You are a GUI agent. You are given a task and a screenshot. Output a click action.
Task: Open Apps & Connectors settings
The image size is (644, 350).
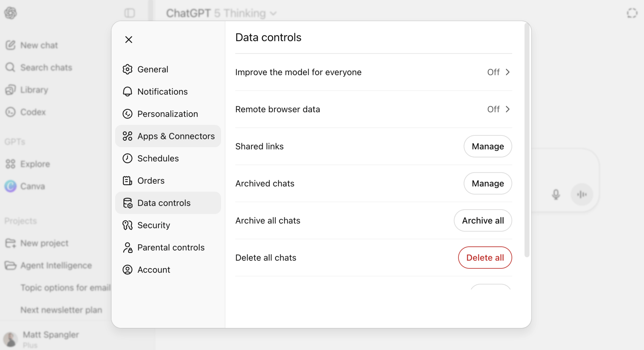[176, 136]
